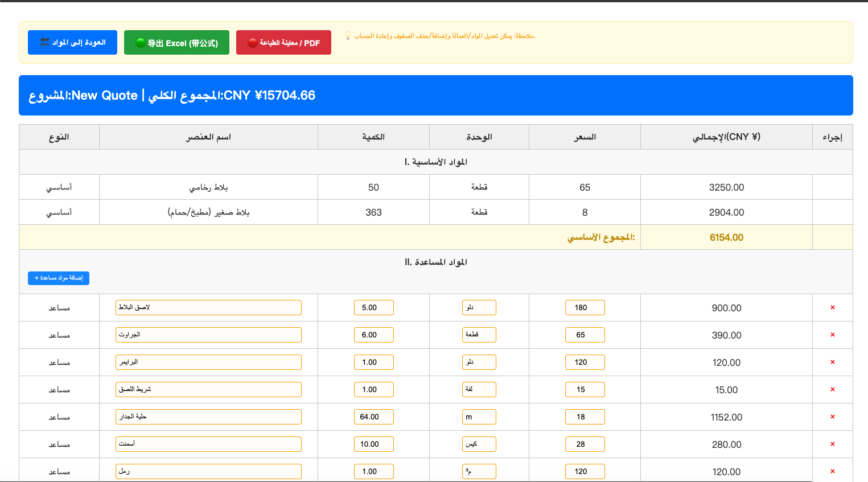The width and height of the screenshot is (868, 482).
Task: Open print preview / PDF
Action: click(x=283, y=43)
